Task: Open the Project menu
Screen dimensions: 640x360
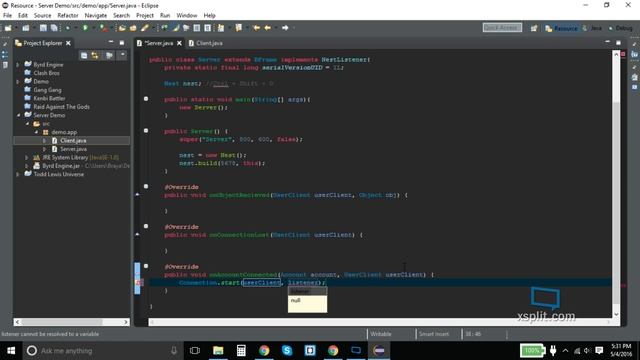Action: point(144,15)
